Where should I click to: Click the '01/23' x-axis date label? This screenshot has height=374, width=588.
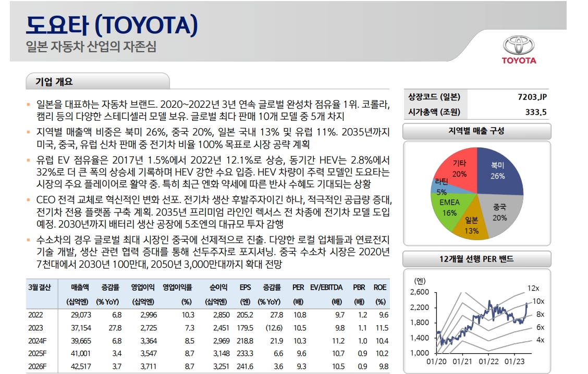514,361
